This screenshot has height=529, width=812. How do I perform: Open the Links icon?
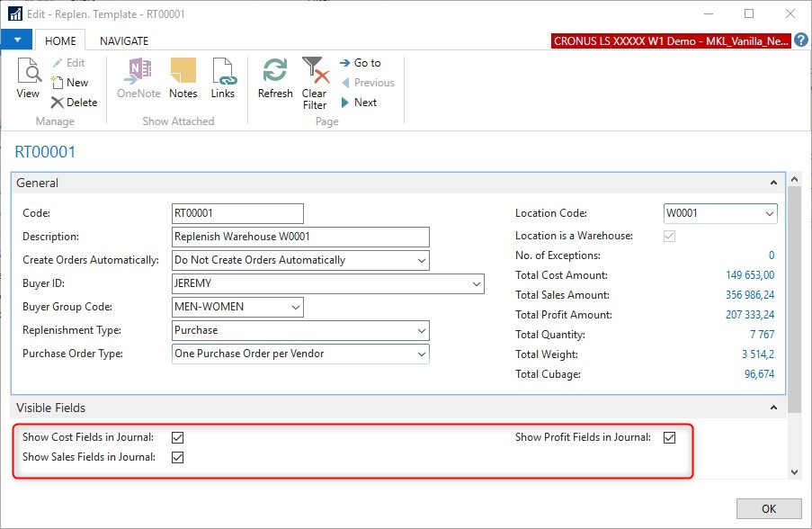pyautogui.click(x=223, y=72)
